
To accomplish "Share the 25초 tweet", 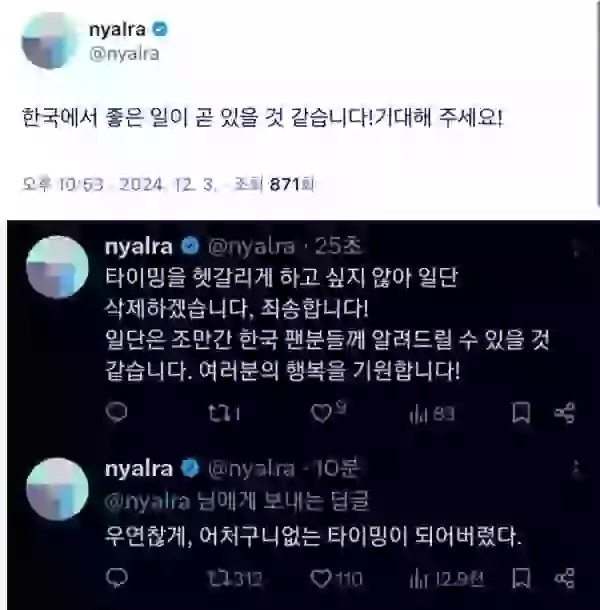I will click(565, 413).
